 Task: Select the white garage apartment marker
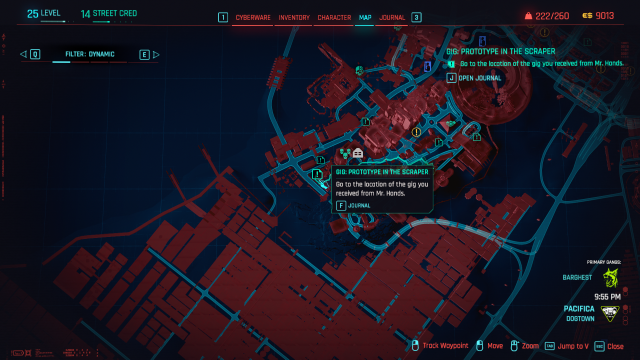pyautogui.click(x=358, y=153)
